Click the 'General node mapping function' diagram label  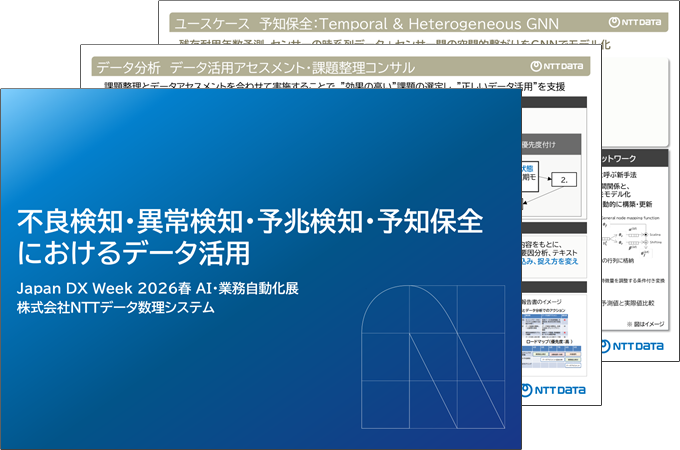click(x=631, y=218)
